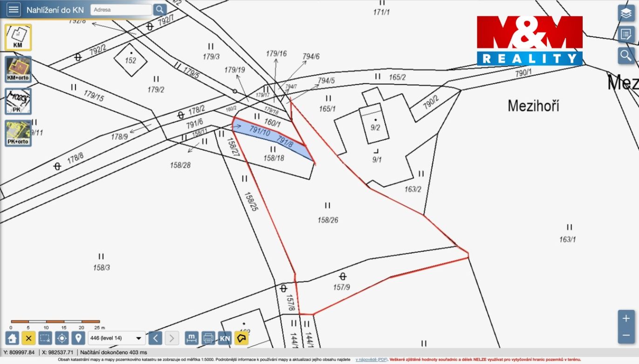
Task: Click the X coordinate readout 982537.71
Action: click(58, 352)
